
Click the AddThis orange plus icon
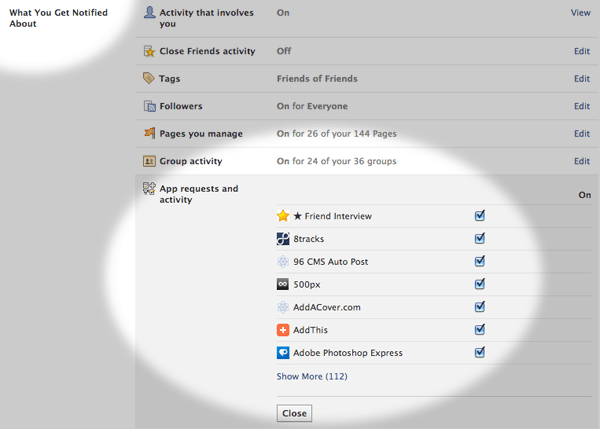[x=283, y=330]
